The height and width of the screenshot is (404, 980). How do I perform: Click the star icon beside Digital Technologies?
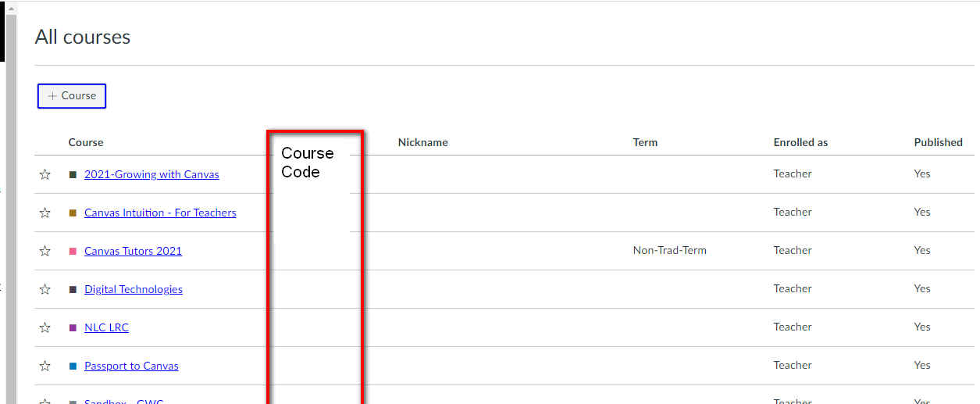click(x=45, y=289)
